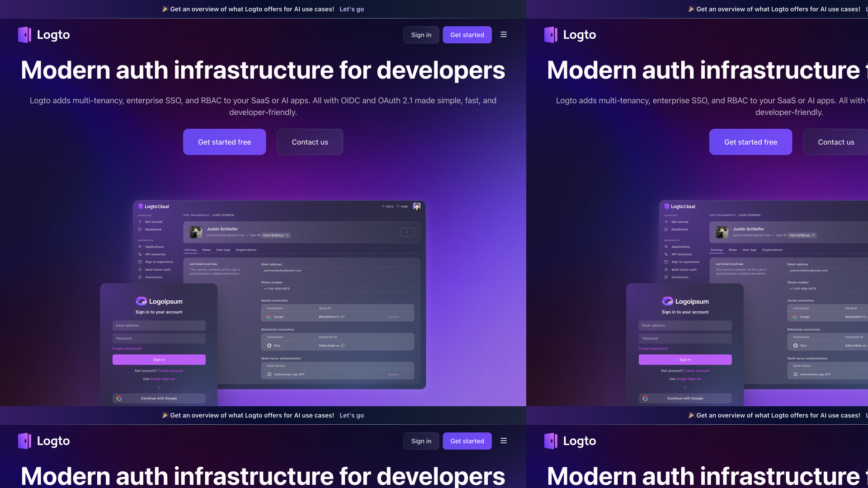Image resolution: width=868 pixels, height=488 pixels.
Task: Open the hamburger menu in the top-left page copy
Action: (x=504, y=35)
